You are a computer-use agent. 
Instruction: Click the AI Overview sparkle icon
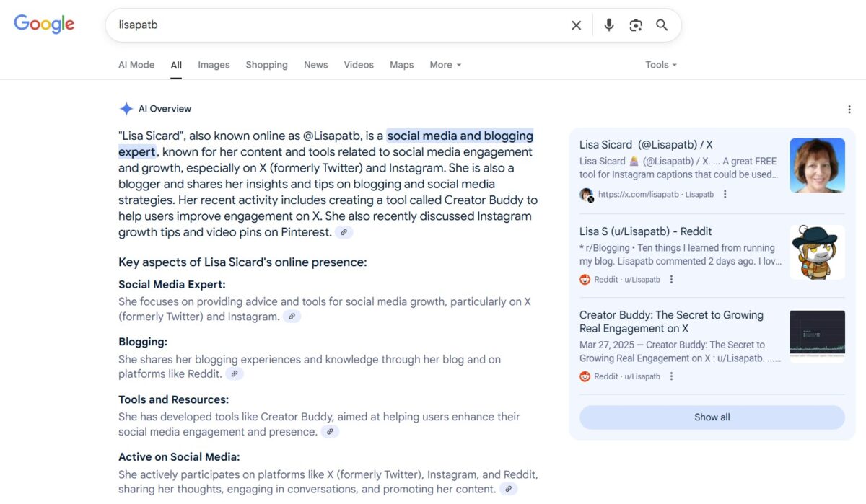[126, 109]
